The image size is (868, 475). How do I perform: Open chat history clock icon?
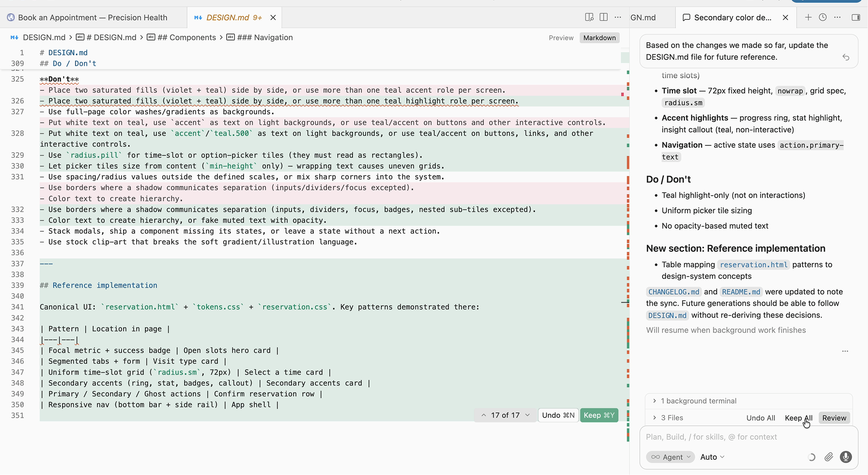click(822, 17)
